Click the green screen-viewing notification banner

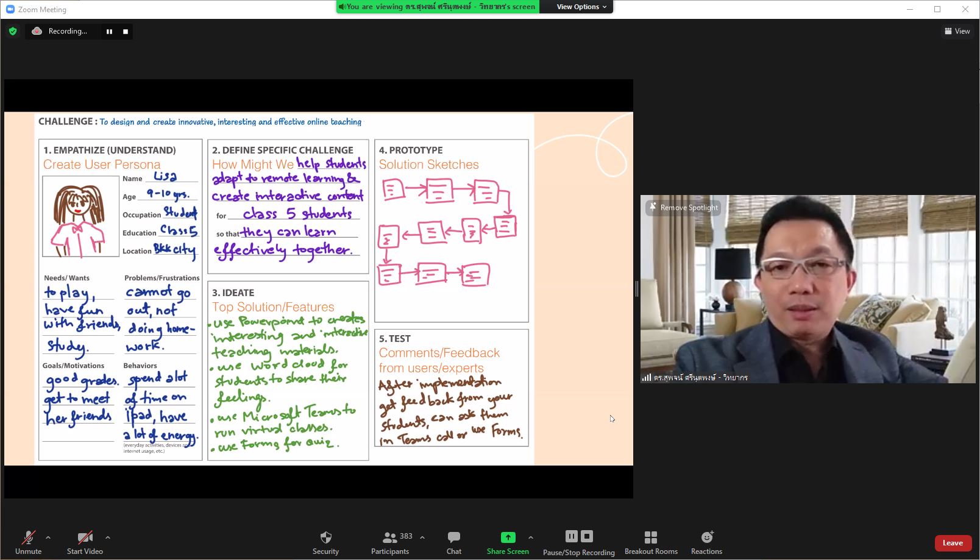point(438,7)
